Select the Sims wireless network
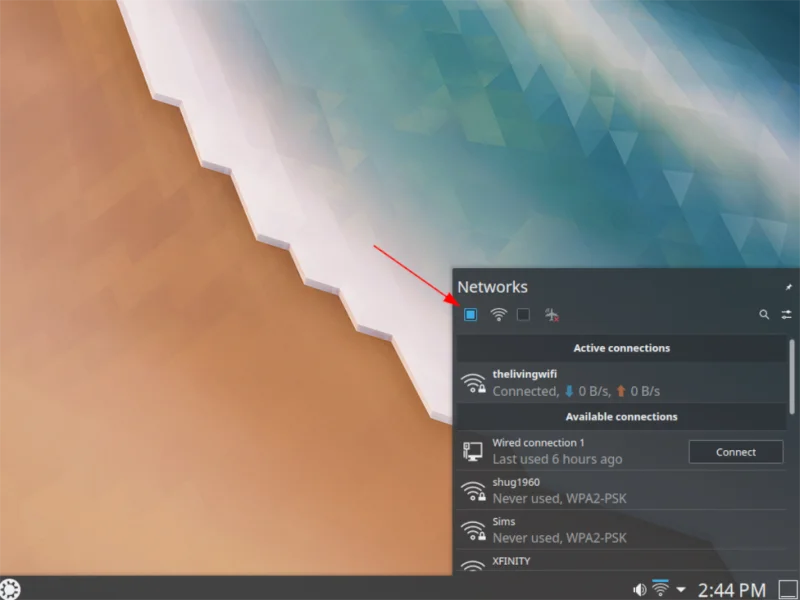Viewport: 800px width, 600px height. pyautogui.click(x=621, y=530)
